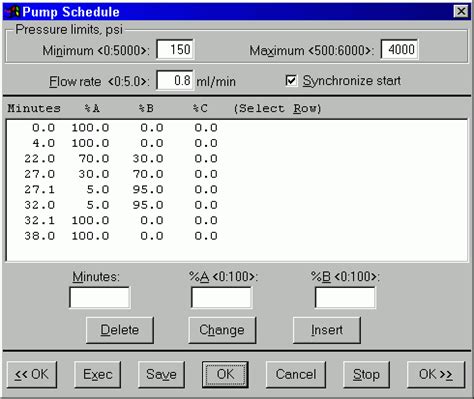Click the Minimum <0:5000> label

click(96, 51)
